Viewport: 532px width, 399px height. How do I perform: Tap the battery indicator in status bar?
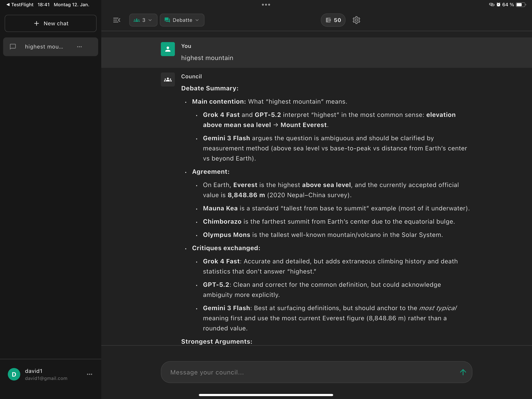521,4
